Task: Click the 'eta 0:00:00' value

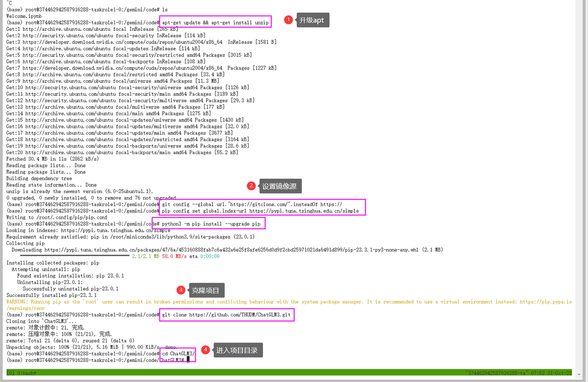Action: point(204,256)
